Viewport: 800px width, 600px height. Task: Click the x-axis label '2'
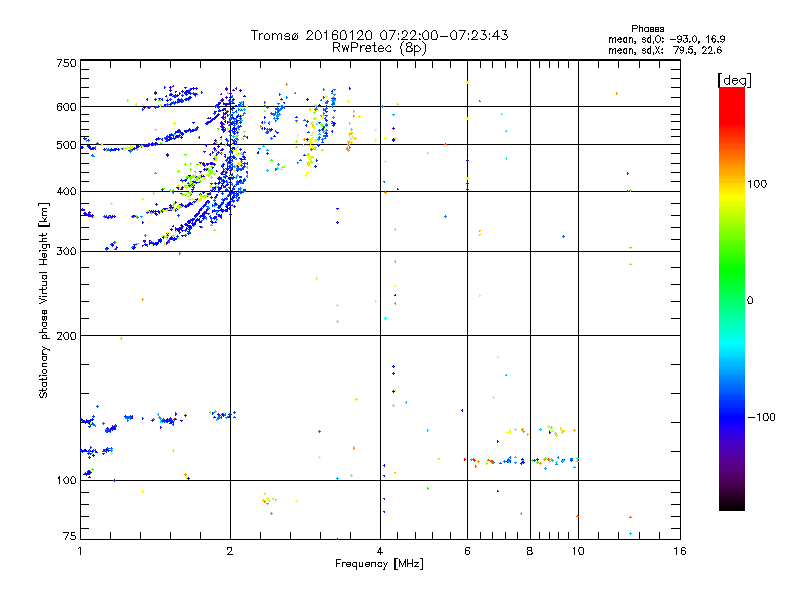click(230, 551)
